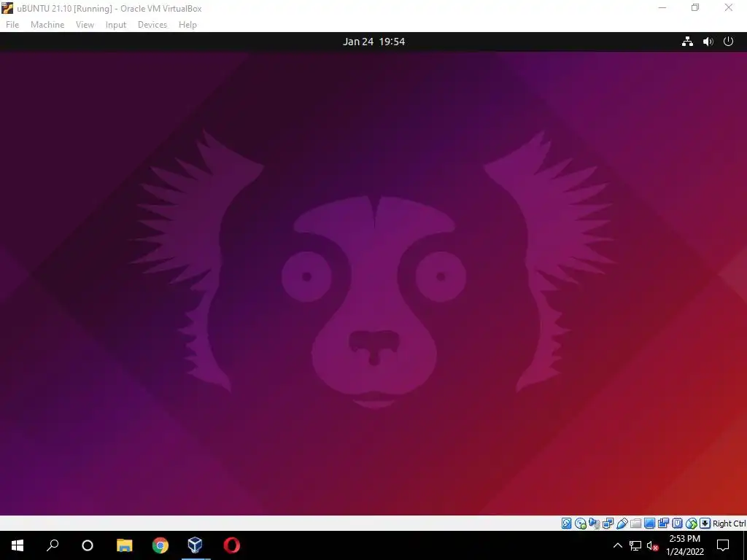Click the audio indicator in VirtualBox status bar
This screenshot has height=560, width=747.
tap(594, 524)
